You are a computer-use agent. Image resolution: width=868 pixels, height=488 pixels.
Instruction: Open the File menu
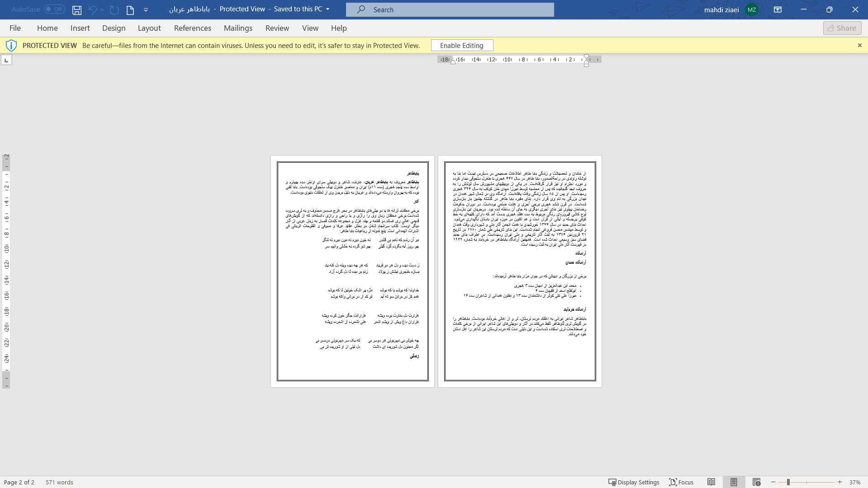15,28
